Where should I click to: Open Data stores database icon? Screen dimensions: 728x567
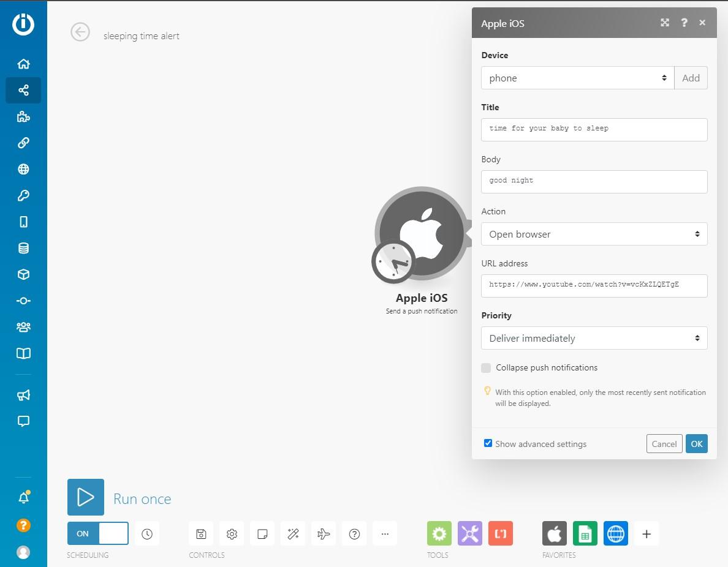point(23,248)
